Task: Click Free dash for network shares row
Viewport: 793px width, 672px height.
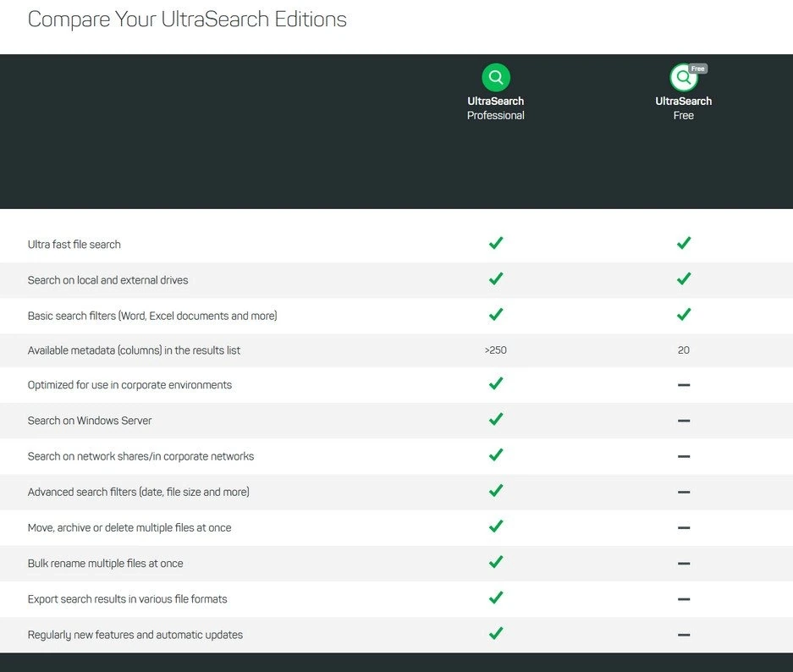Action: (684, 456)
